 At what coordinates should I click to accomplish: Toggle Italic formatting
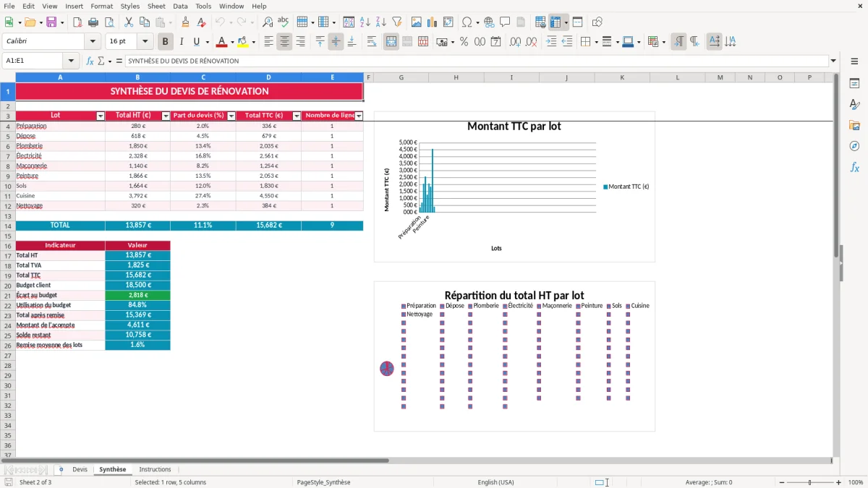tap(181, 42)
